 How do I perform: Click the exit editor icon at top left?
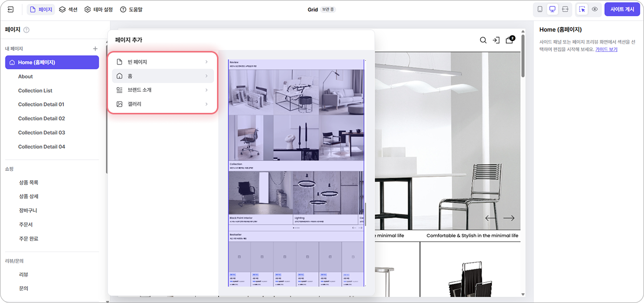pos(11,9)
